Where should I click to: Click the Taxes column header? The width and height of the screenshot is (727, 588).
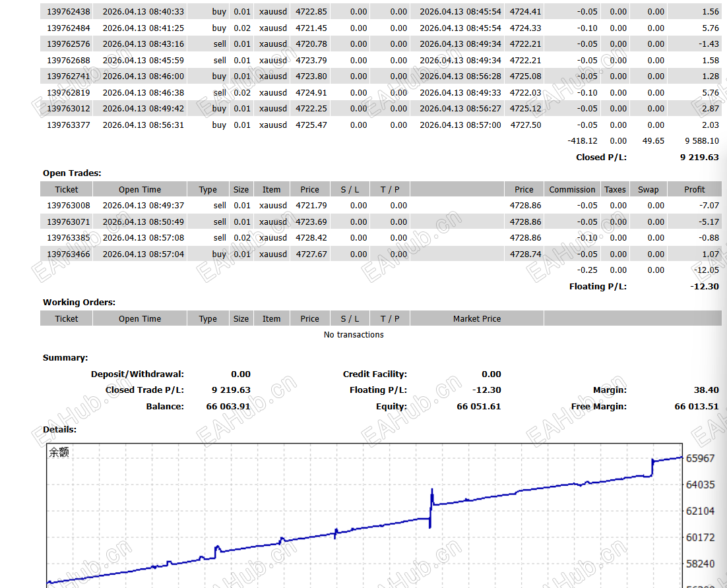coord(615,189)
